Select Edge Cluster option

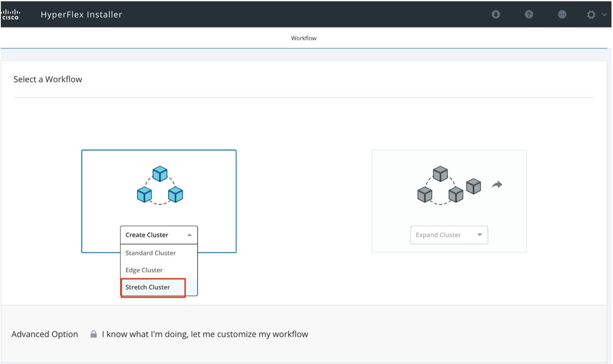pos(159,270)
